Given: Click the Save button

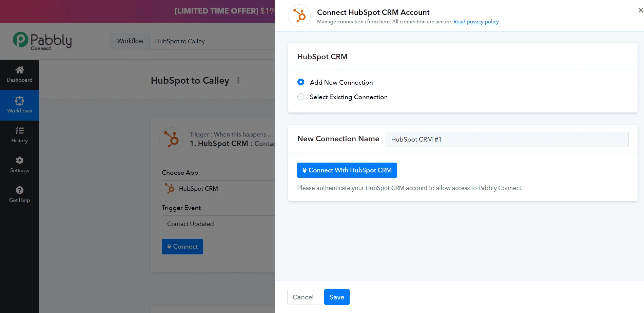Looking at the screenshot, I should point(337,297).
